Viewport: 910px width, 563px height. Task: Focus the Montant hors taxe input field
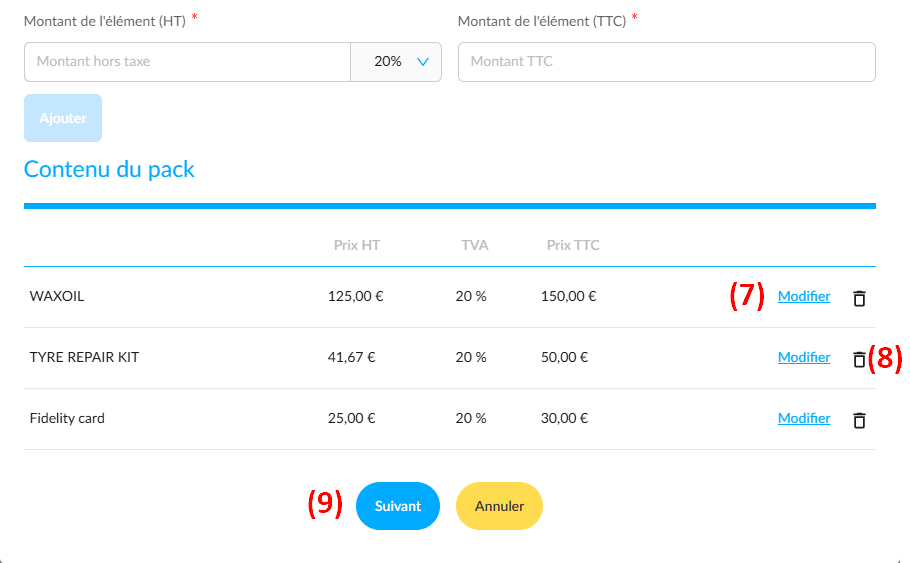[x=187, y=62]
